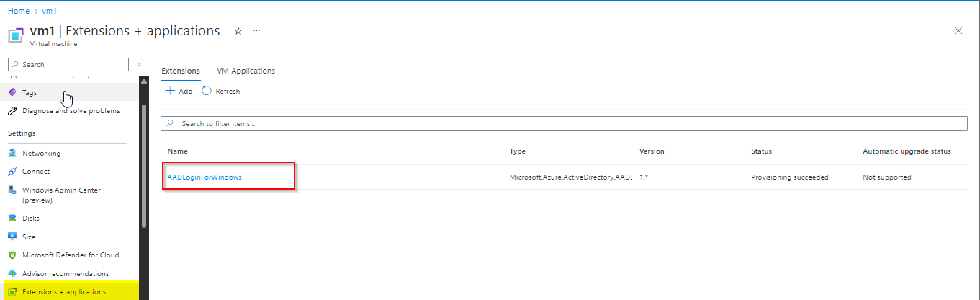
Task: Switch to the VM Applications tab
Action: pos(246,71)
